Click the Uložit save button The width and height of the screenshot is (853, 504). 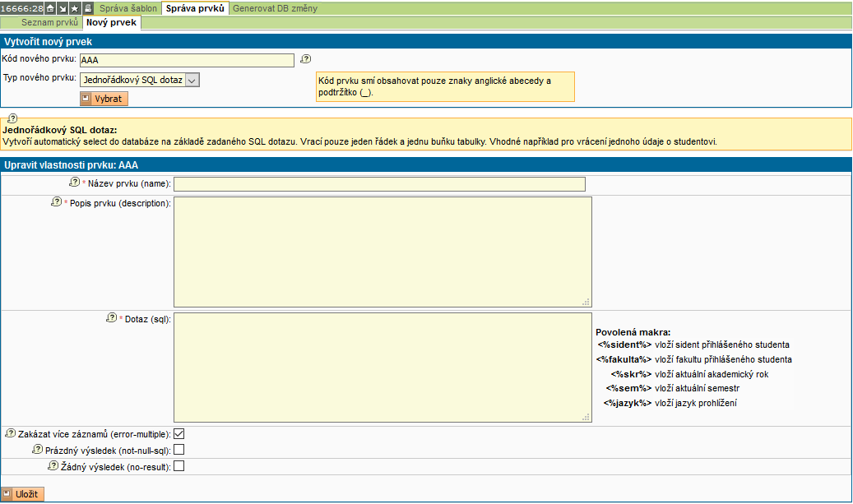point(23,493)
